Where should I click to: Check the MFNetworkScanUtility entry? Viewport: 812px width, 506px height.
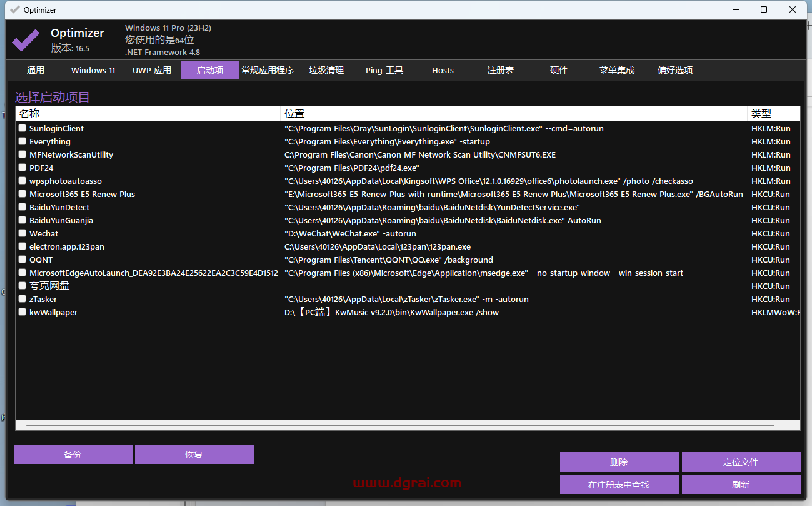[23, 154]
